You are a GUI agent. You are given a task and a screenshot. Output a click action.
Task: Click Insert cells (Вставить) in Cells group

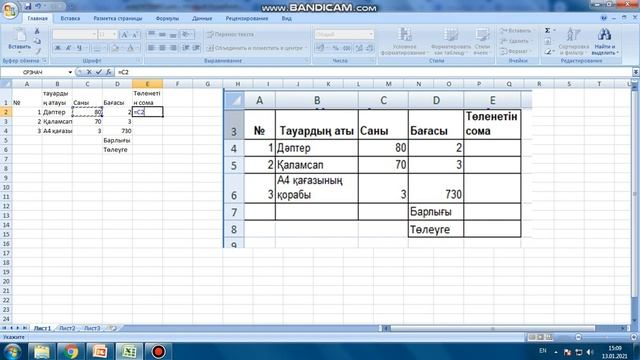point(516,31)
